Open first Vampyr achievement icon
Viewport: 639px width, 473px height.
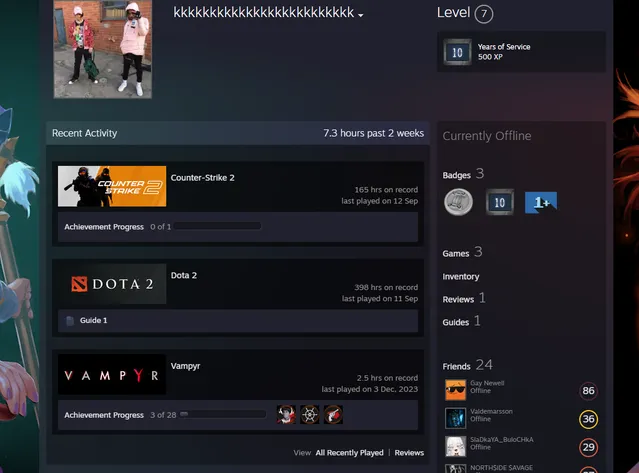[286, 415]
